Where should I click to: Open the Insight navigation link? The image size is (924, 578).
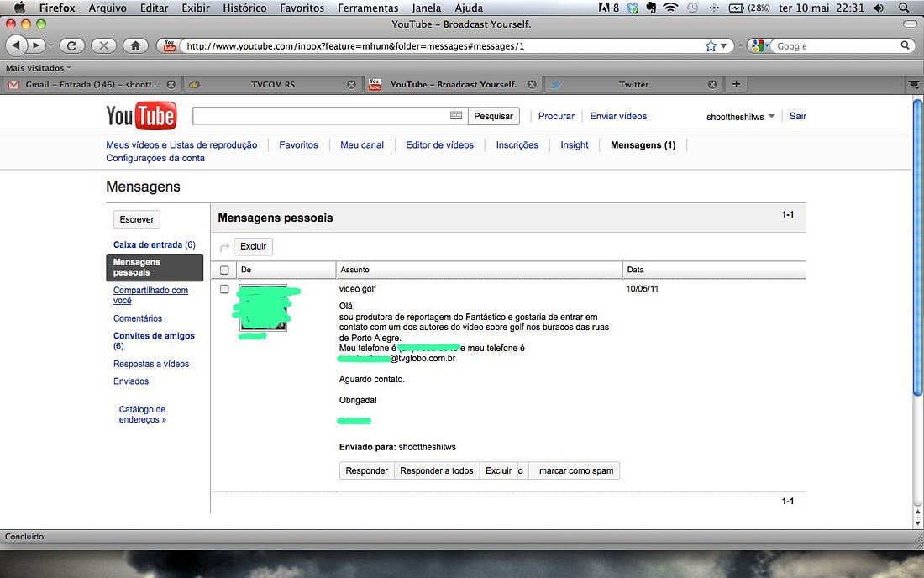574,145
